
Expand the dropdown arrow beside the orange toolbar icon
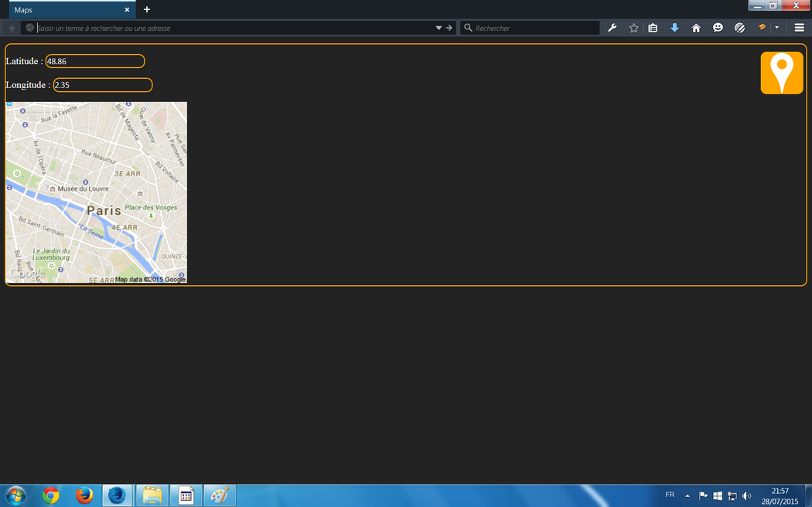[x=776, y=28]
